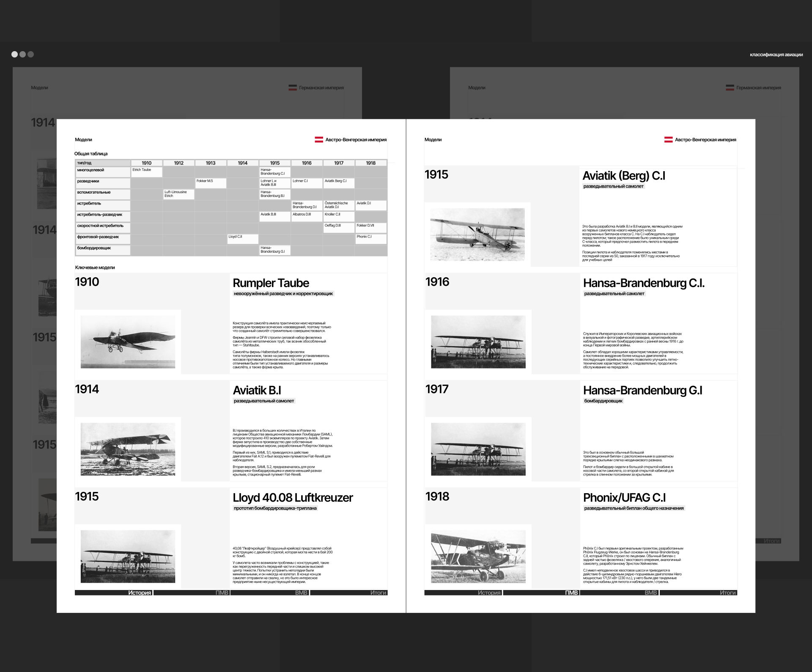Click the Aviatik (Berg) C.I photo

[x=477, y=234]
